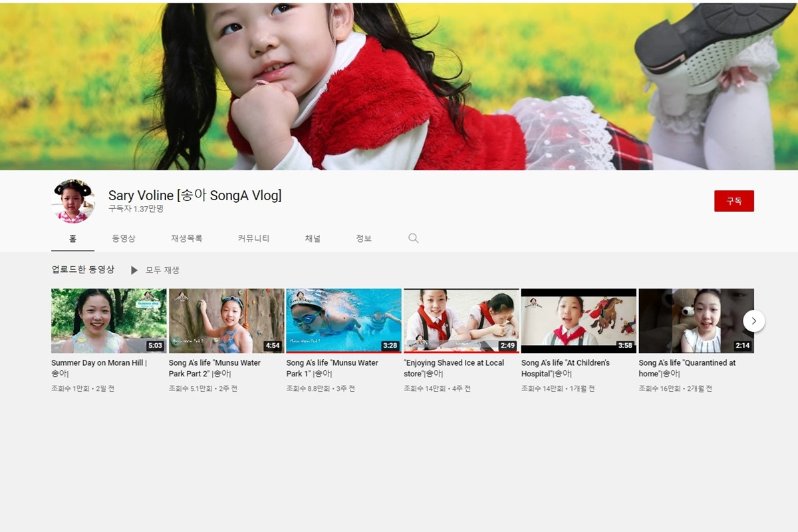Show next videos with right arrow

point(753,321)
